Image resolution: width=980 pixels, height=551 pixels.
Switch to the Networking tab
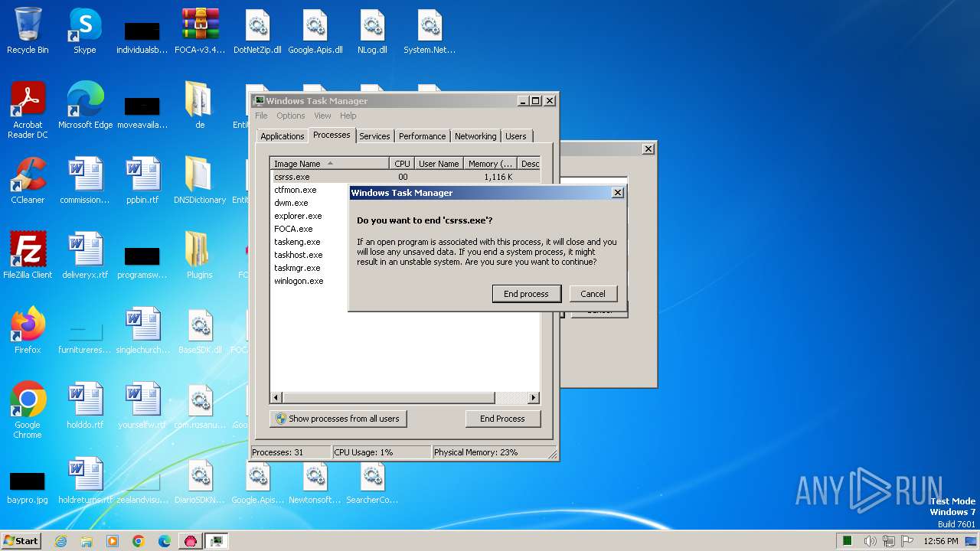point(475,136)
